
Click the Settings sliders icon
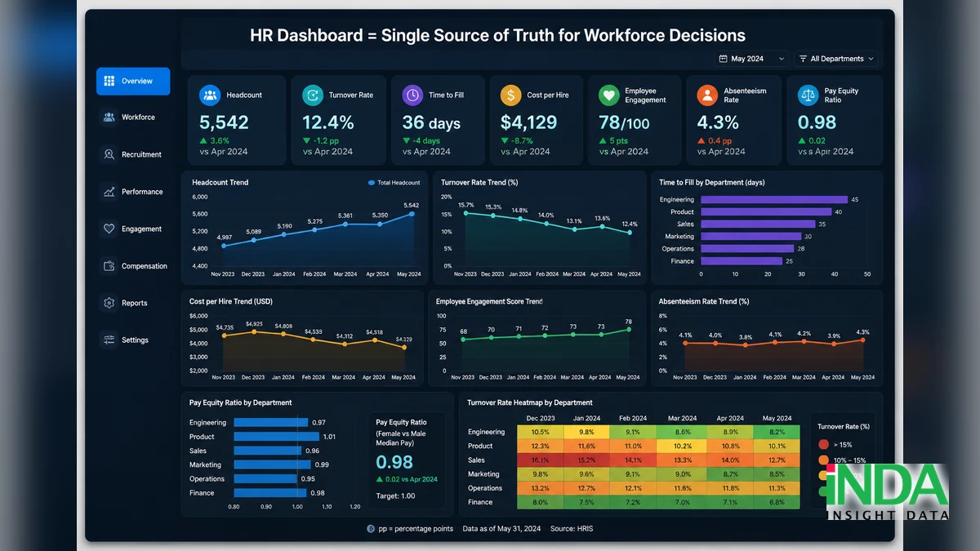pyautogui.click(x=109, y=340)
